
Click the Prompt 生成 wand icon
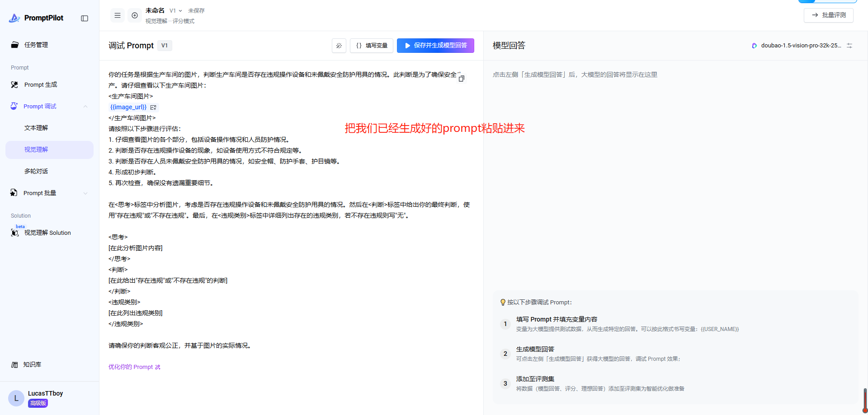point(15,84)
